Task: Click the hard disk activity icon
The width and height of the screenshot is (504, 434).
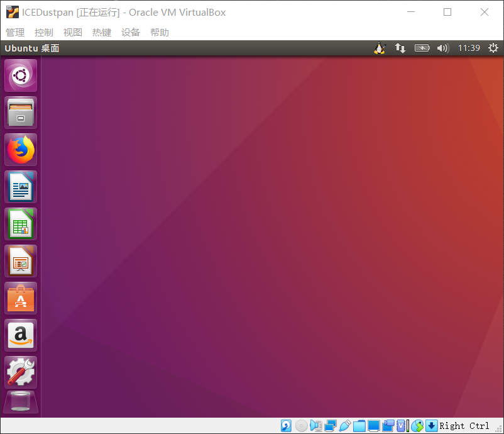Action: click(x=286, y=426)
